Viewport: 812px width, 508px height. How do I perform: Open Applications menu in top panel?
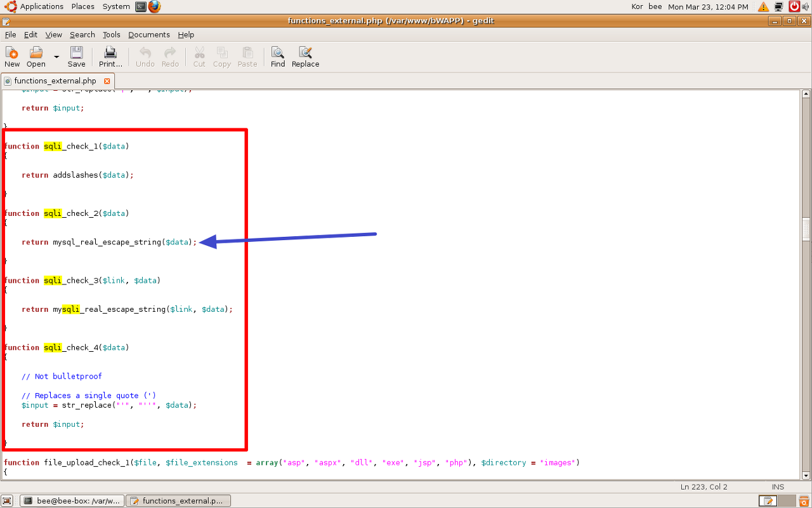pos(42,6)
